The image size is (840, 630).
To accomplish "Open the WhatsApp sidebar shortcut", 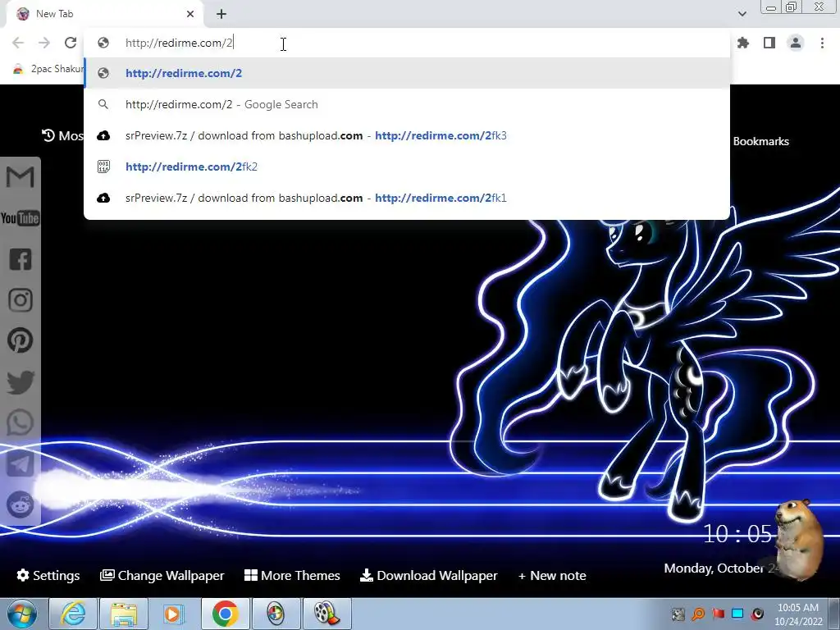I will click(21, 423).
